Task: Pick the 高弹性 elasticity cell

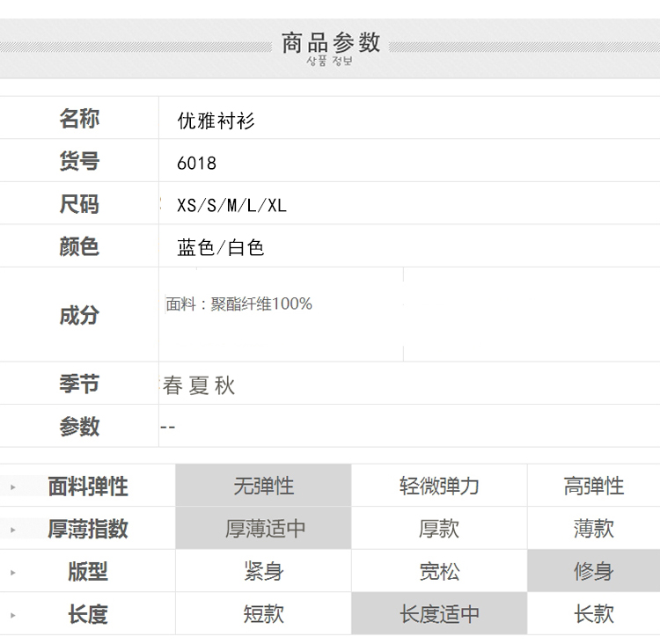Action: click(593, 486)
